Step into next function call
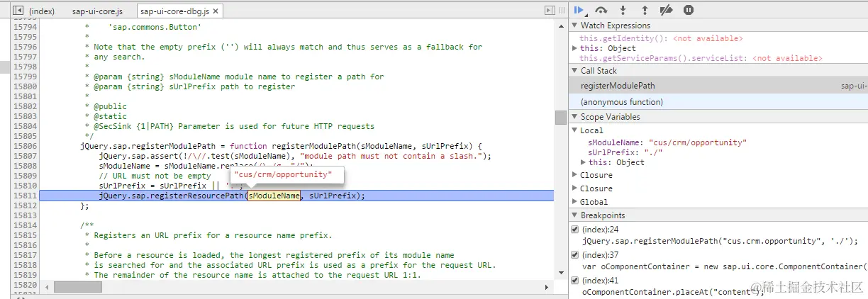The image size is (868, 299). [623, 10]
